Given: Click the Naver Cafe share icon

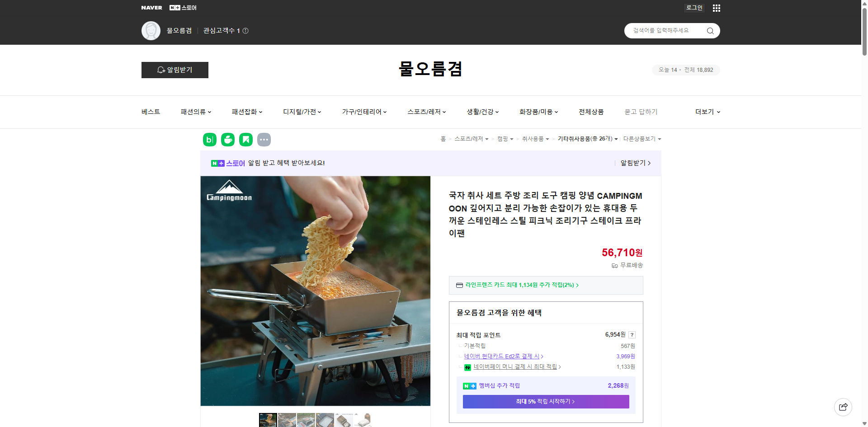Looking at the screenshot, I should [x=227, y=139].
